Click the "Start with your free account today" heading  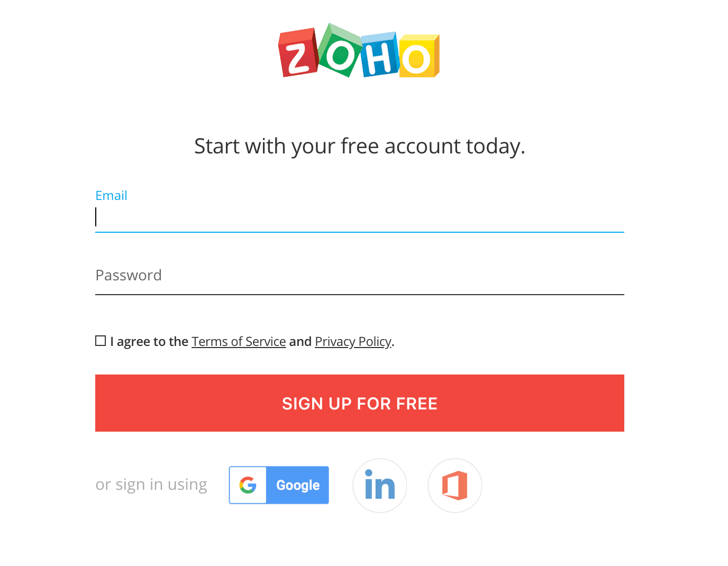pyautogui.click(x=360, y=147)
